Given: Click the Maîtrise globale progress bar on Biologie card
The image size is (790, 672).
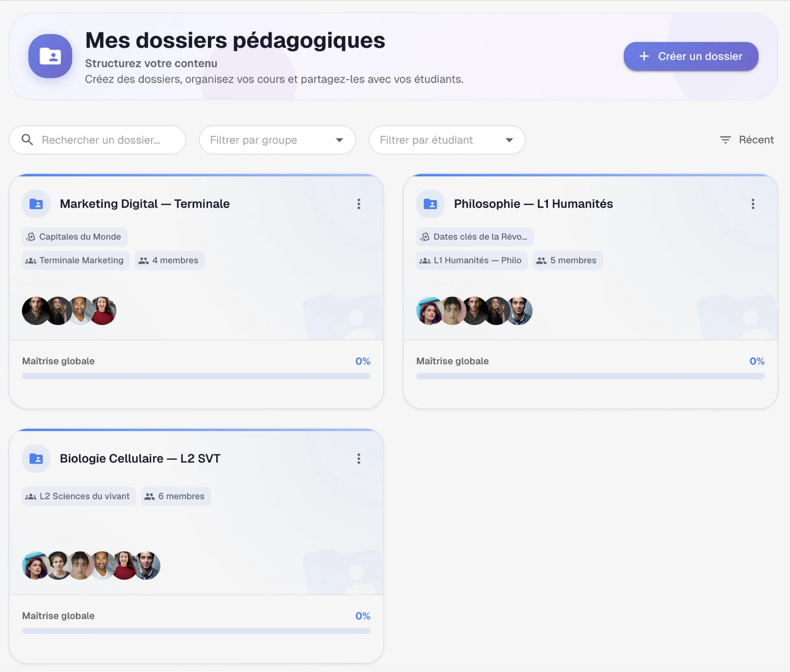Looking at the screenshot, I should [195, 630].
